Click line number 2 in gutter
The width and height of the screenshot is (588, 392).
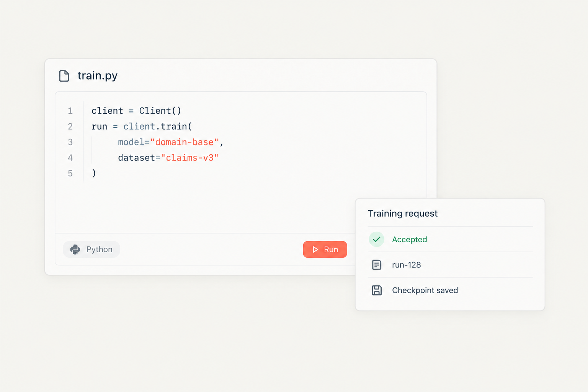point(70,126)
